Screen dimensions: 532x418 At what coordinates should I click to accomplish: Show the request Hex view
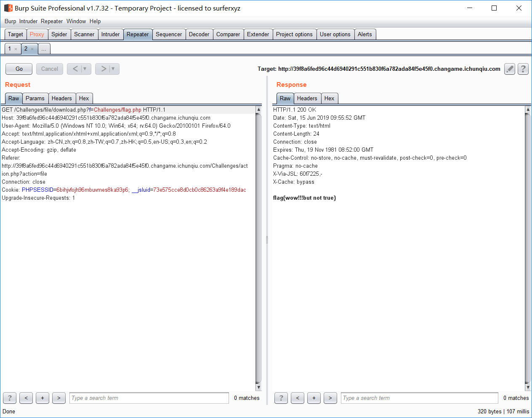[x=84, y=98]
